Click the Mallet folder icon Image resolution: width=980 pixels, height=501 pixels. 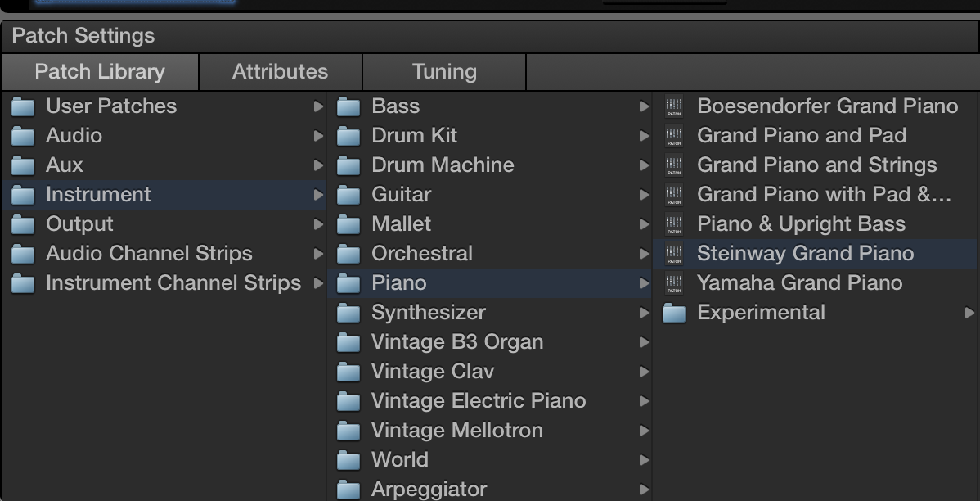coord(348,224)
